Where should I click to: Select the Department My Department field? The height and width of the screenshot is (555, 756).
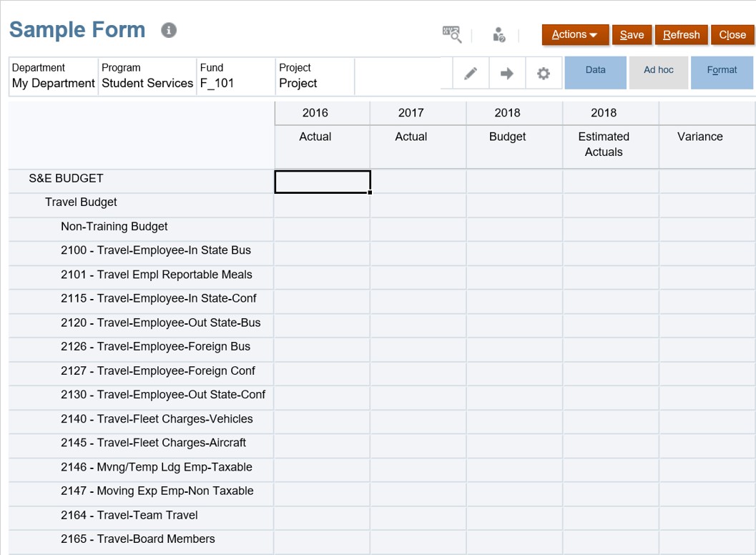click(x=54, y=77)
